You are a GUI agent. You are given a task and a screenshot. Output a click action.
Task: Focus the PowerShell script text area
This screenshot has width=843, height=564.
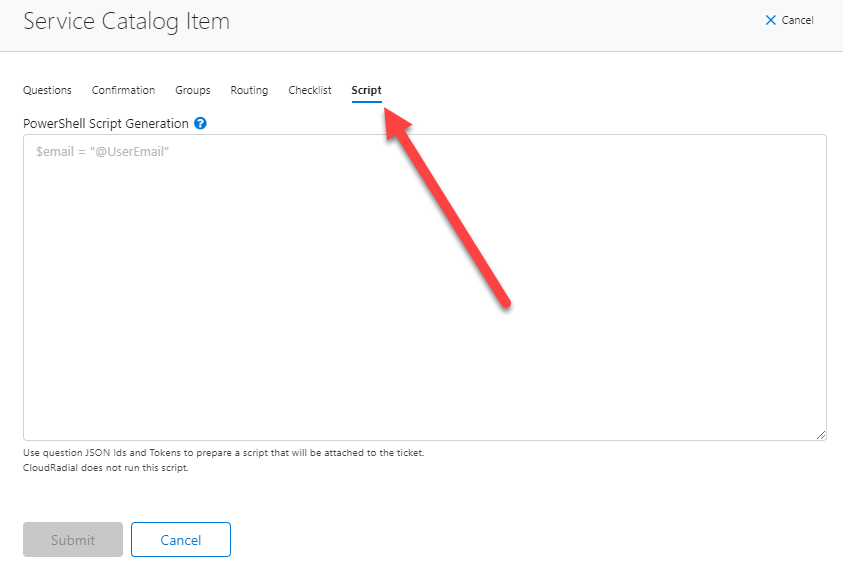point(425,288)
